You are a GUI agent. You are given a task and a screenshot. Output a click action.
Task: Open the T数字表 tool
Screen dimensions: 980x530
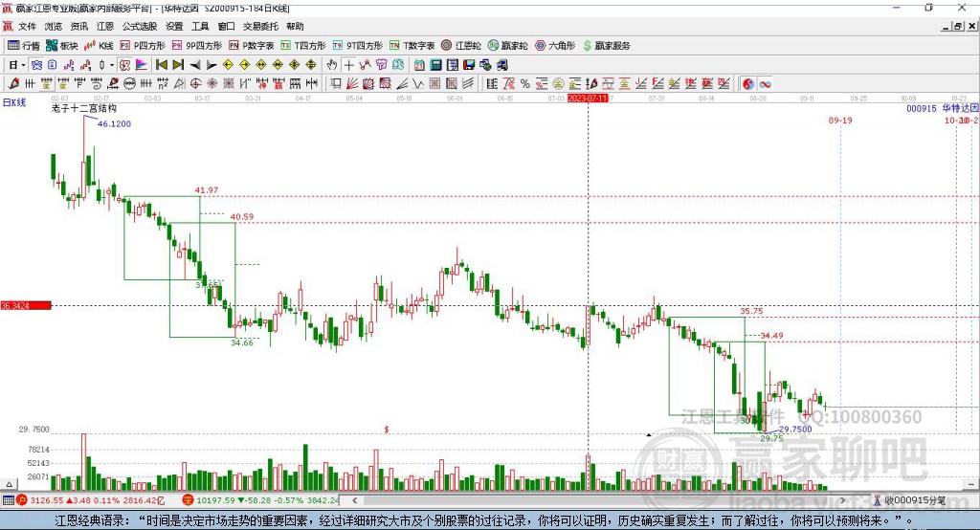pyautogui.click(x=412, y=46)
